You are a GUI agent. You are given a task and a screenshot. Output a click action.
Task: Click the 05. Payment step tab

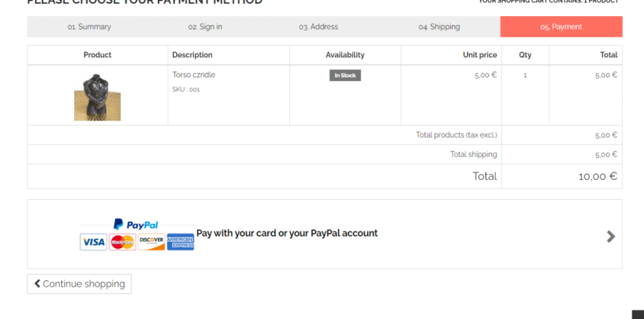click(x=561, y=27)
